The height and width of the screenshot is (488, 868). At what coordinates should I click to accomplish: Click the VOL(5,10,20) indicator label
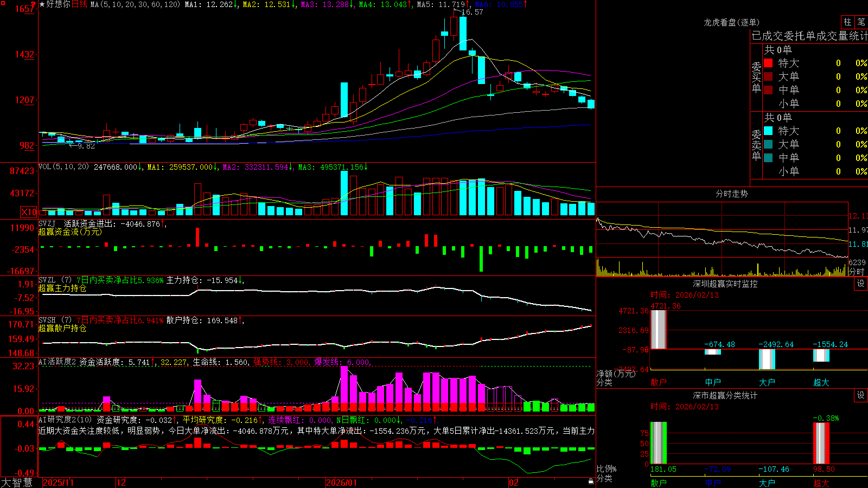pos(64,167)
